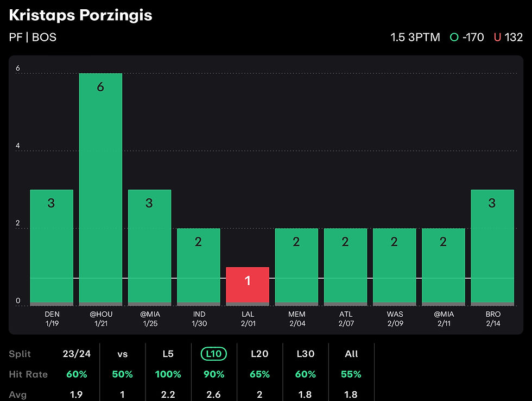The width and height of the screenshot is (532, 401).
Task: Switch to the L20 split
Action: pos(260,354)
